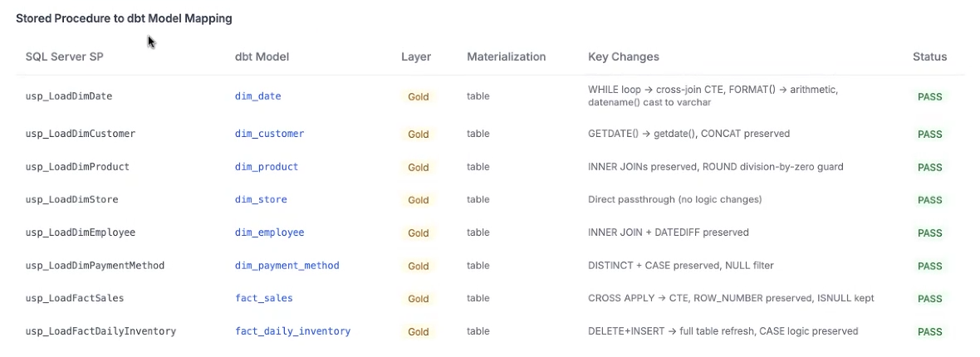Open the dim_date model link
This screenshot has height=357, width=980.
pyautogui.click(x=257, y=96)
